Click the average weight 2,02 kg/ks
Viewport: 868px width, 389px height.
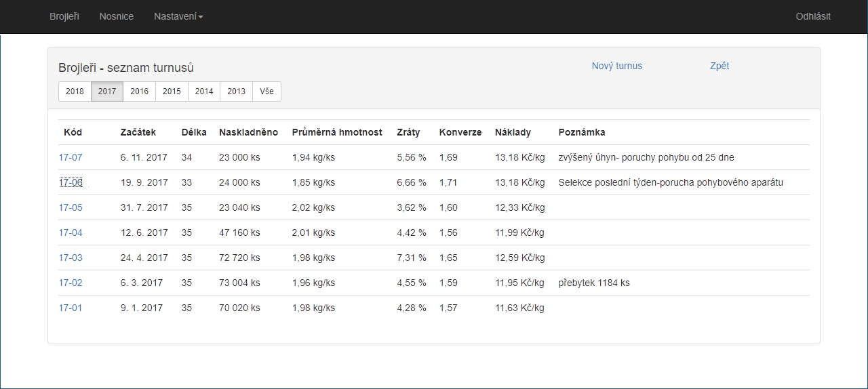313,207
